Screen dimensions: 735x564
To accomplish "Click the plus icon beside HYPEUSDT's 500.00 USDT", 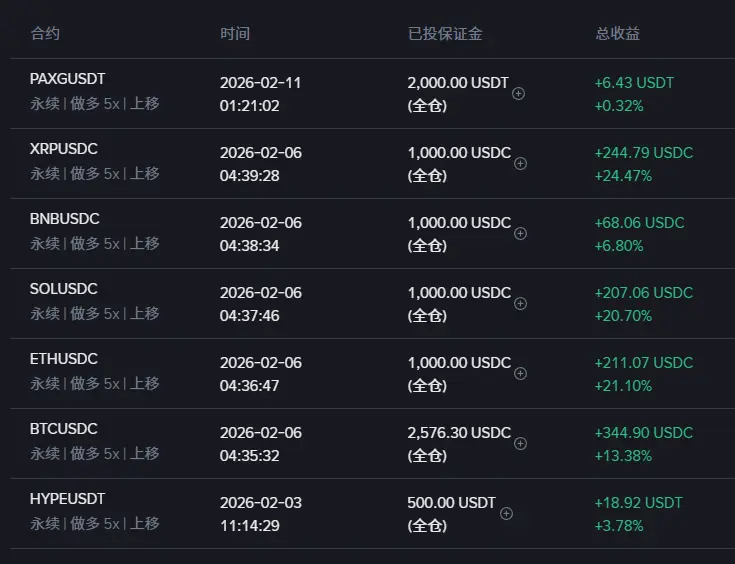I will pyautogui.click(x=506, y=514).
